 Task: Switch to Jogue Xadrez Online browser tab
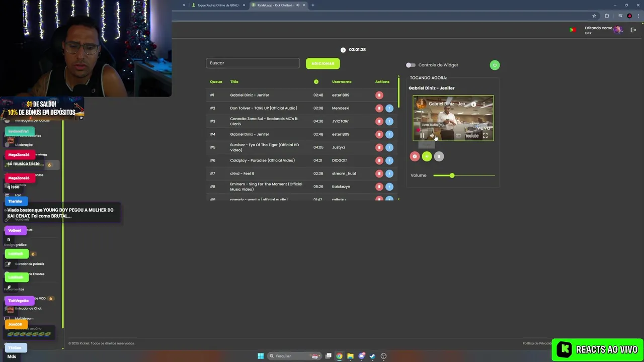click(x=217, y=5)
